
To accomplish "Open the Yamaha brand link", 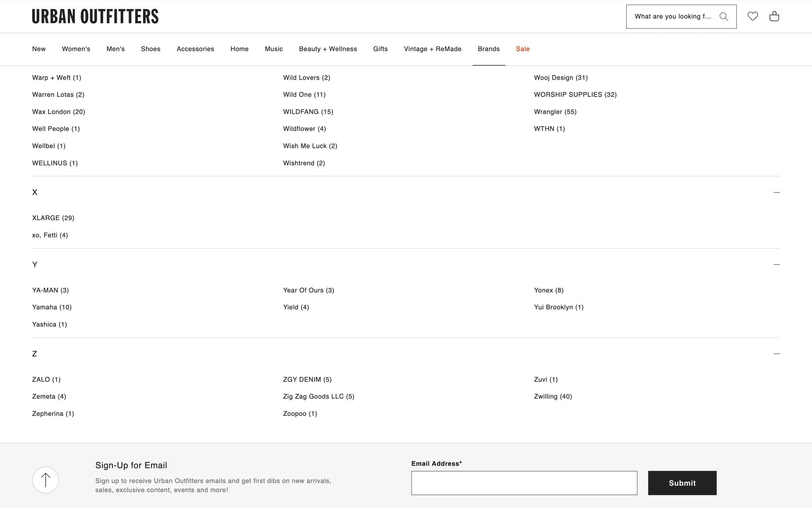I will point(52,307).
